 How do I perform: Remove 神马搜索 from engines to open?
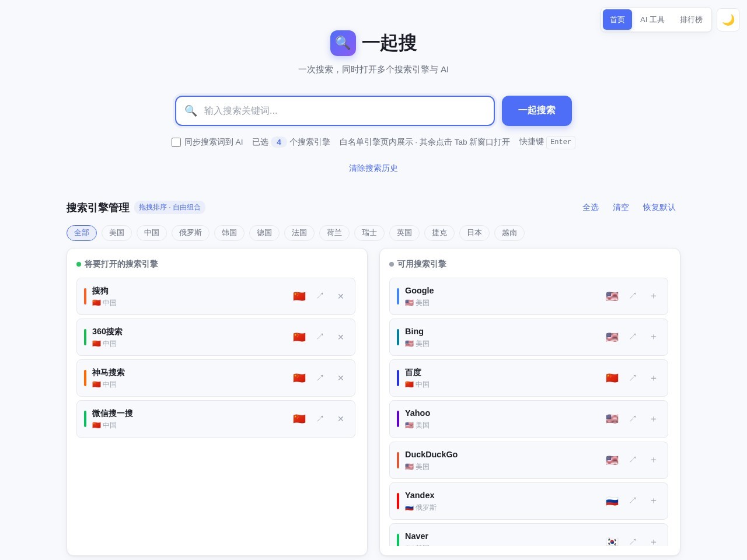[x=341, y=378]
